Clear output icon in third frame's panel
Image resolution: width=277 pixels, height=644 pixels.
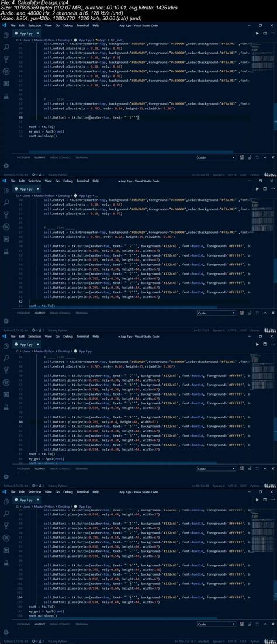[x=243, y=468]
